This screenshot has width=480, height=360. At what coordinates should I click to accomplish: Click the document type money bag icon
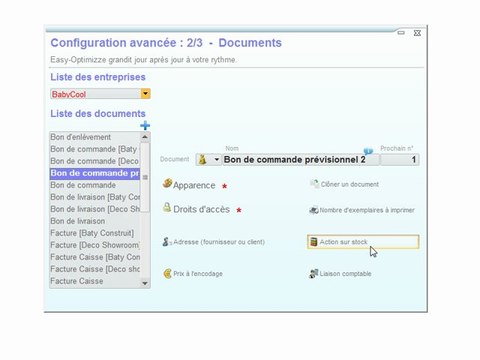coord(202,160)
